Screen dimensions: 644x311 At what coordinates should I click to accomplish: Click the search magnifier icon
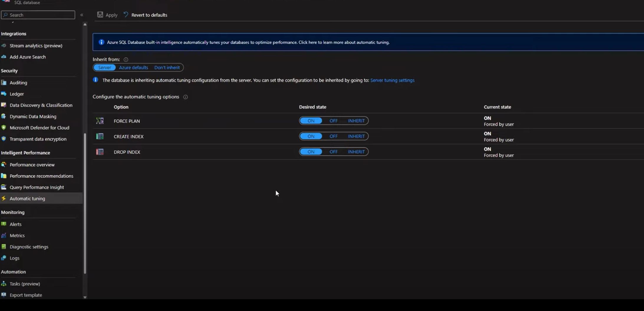tap(5, 15)
